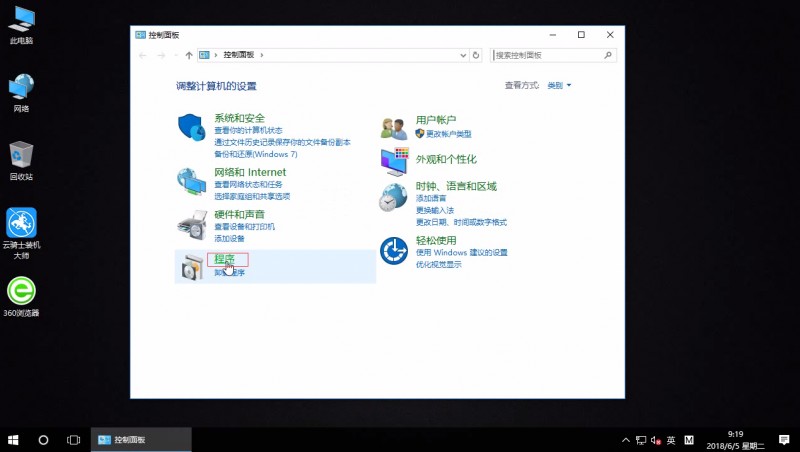The image size is (800, 452).
Task: Open the Programs disc box icon
Action: pyautogui.click(x=192, y=267)
